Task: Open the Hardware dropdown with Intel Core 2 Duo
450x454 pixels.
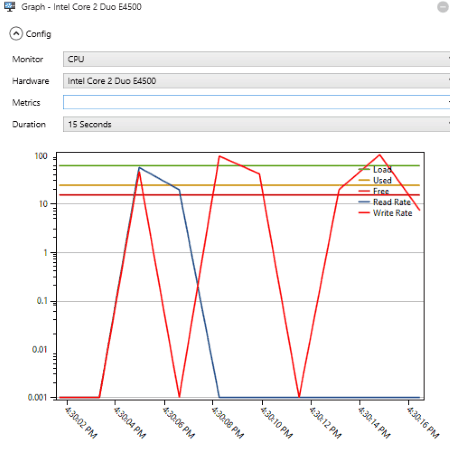Action: point(256,81)
